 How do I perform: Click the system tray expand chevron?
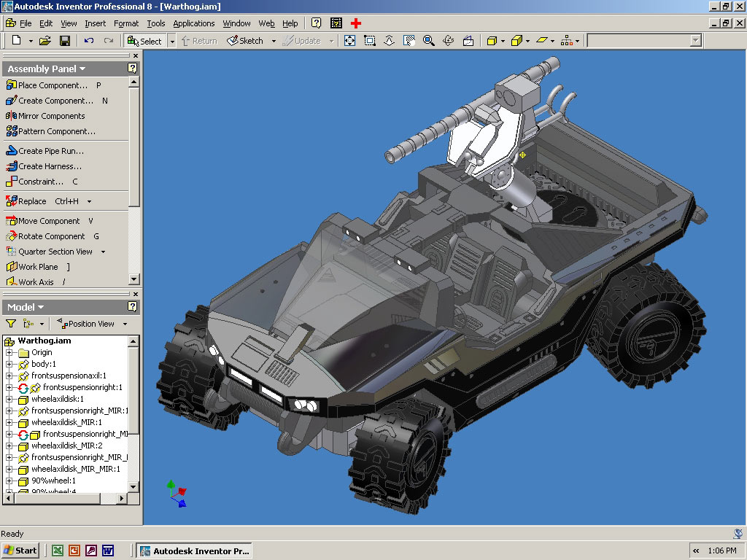click(x=696, y=551)
